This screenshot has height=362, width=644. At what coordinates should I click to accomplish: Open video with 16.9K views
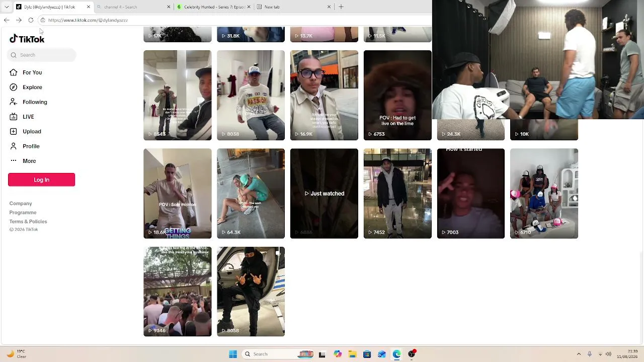click(x=324, y=95)
